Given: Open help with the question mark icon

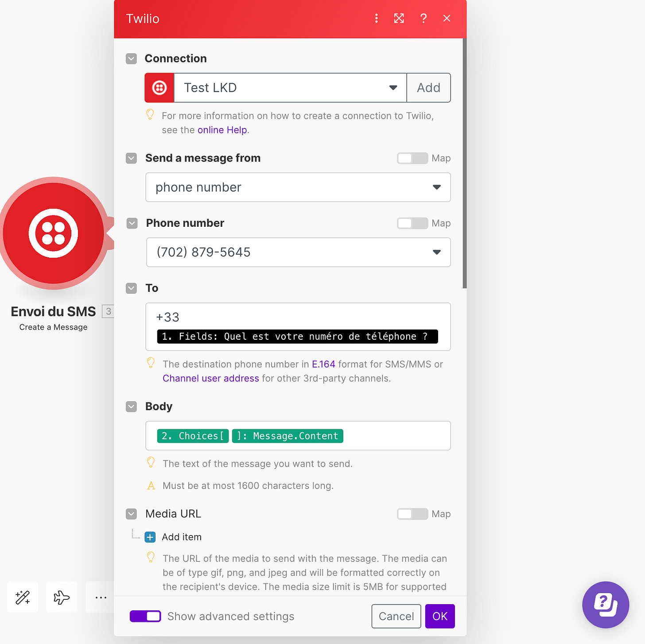Looking at the screenshot, I should [x=424, y=18].
